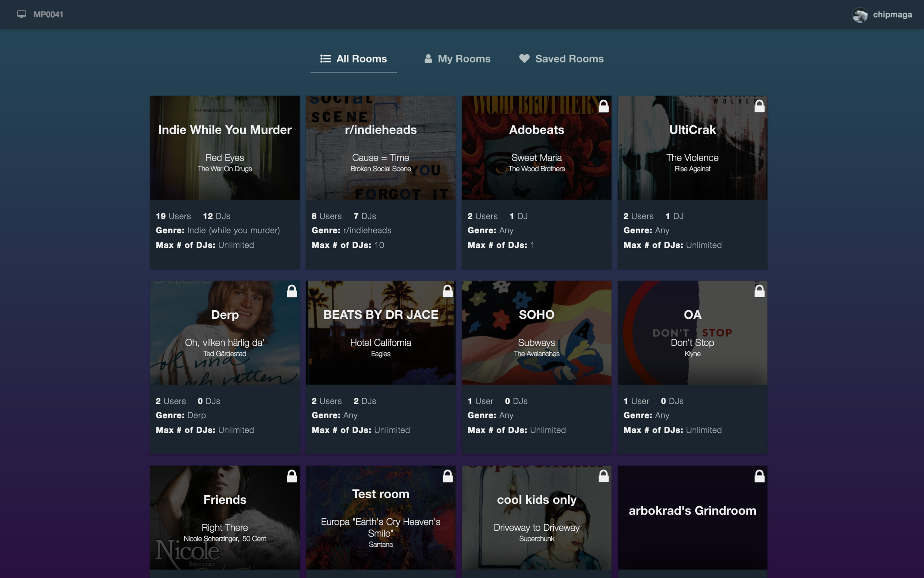
Task: Open the Adobeats room thumbnail
Action: click(536, 148)
